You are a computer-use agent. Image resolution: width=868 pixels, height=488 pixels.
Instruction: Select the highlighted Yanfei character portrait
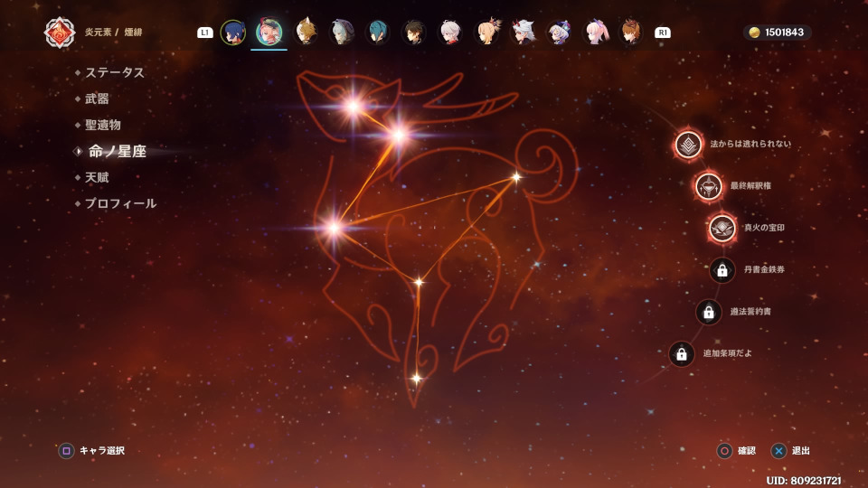click(x=269, y=33)
